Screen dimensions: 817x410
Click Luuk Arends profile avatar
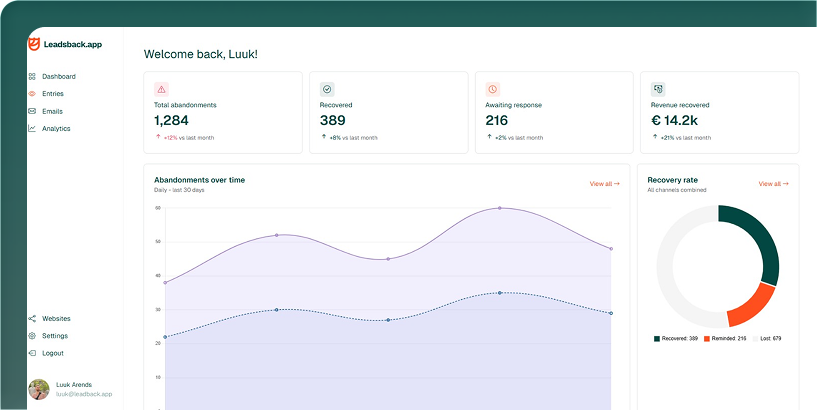pyautogui.click(x=39, y=389)
